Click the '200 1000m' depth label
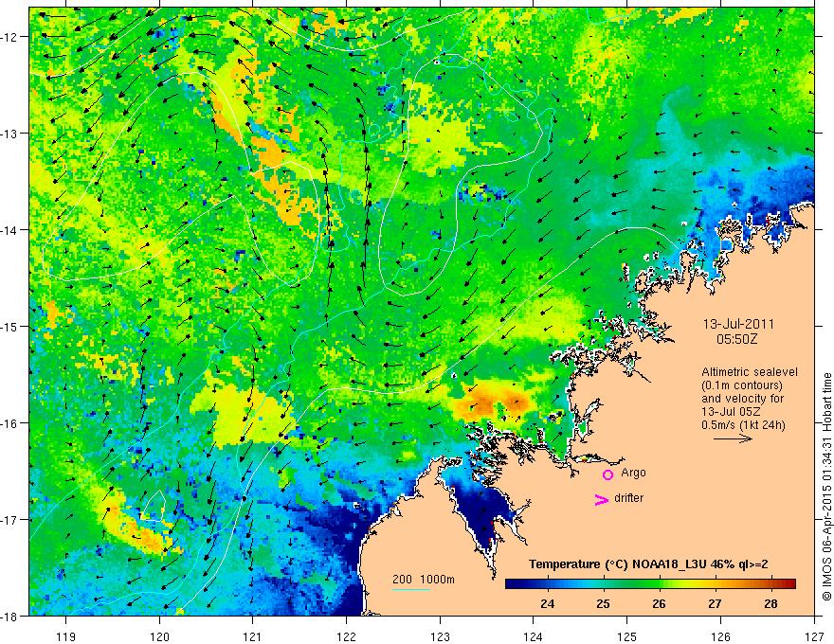This screenshot has width=834, height=644. coord(424,580)
